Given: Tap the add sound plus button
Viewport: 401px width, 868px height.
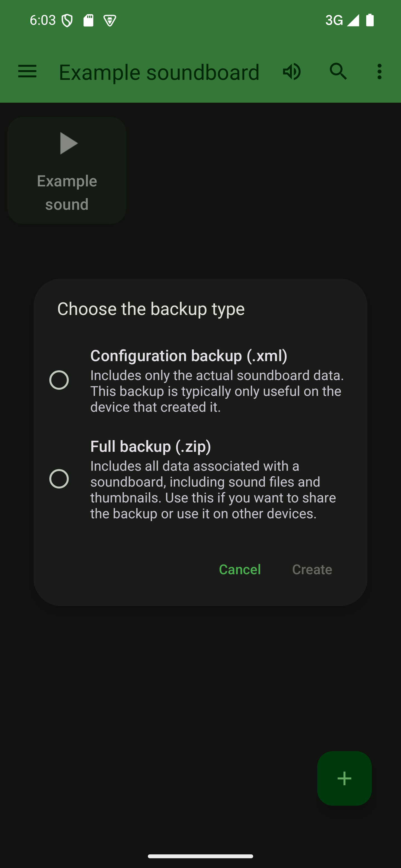Looking at the screenshot, I should 344,778.
